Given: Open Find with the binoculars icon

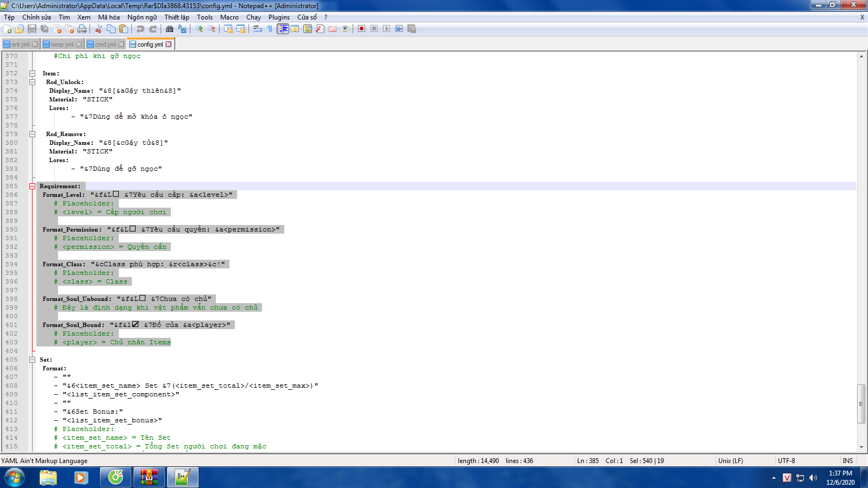Looking at the screenshot, I should click(x=170, y=29).
